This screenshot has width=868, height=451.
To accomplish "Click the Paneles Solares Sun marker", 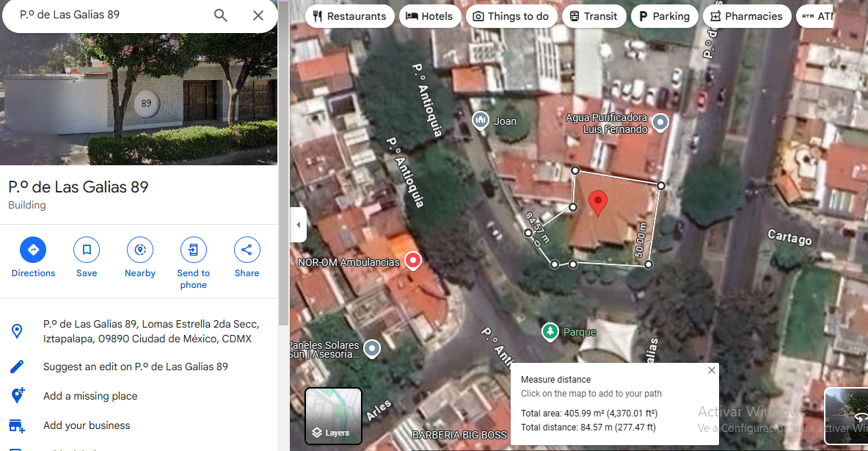I will tap(372, 348).
